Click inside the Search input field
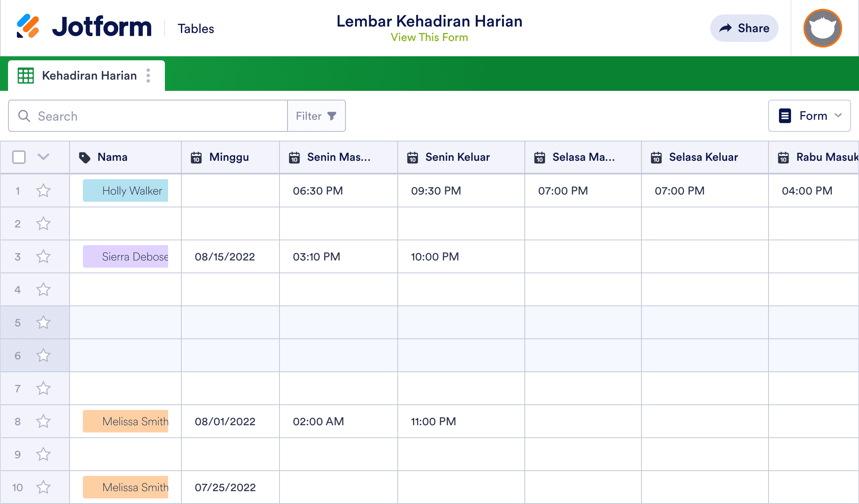Screen dimensions: 859x504 click(x=121, y=116)
